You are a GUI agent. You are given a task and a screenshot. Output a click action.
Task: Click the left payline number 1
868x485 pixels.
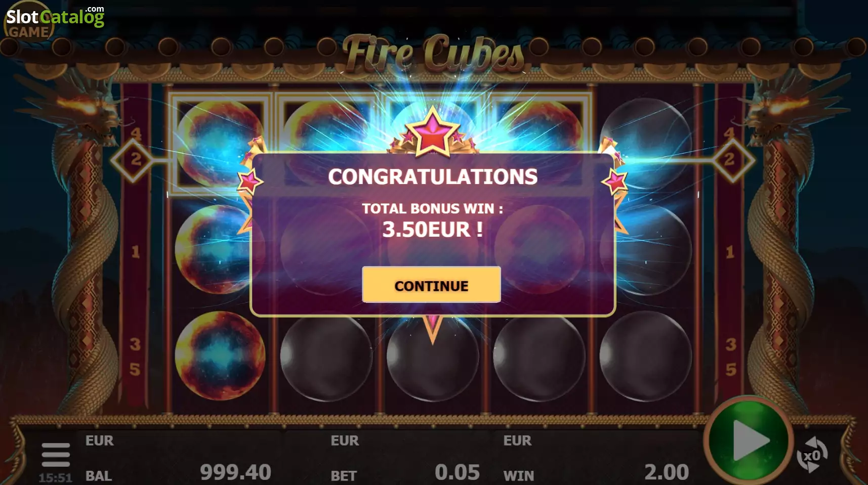click(135, 251)
